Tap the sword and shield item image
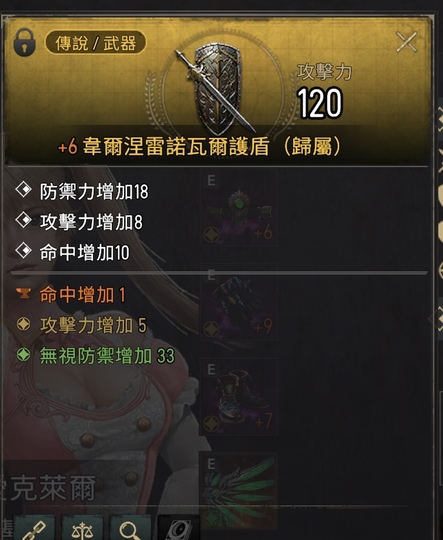This screenshot has height=540, width=443. 216,89
